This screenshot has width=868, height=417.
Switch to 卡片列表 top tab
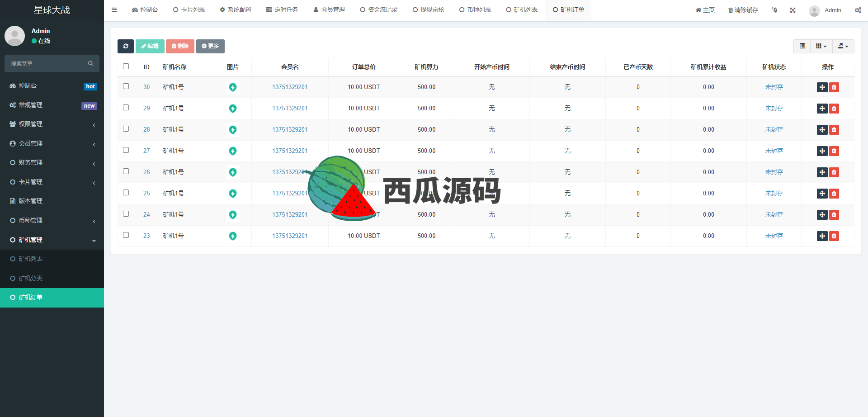coord(189,10)
